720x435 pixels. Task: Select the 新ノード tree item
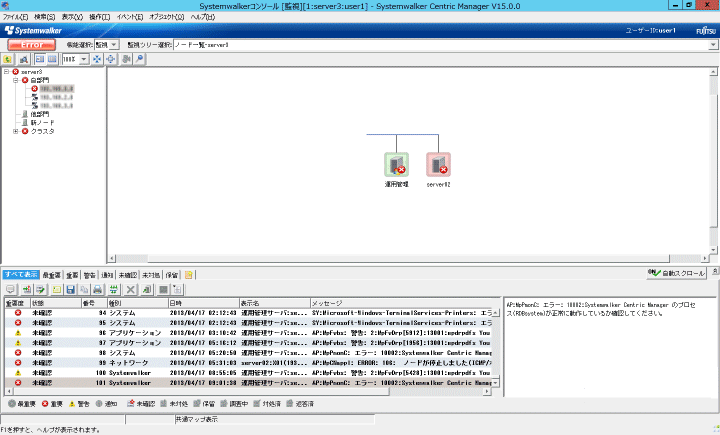click(42, 123)
